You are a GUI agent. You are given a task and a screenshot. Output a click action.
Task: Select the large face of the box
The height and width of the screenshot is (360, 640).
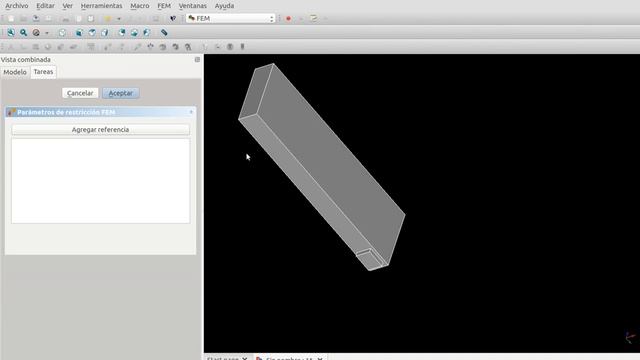tap(331, 163)
